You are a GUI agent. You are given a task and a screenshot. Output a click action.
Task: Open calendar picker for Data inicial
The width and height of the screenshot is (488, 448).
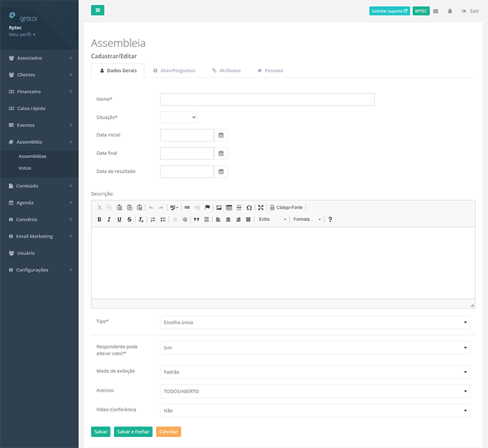221,135
